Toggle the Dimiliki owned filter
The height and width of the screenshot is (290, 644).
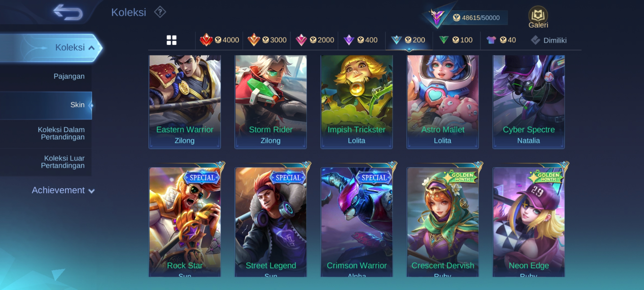(548, 40)
